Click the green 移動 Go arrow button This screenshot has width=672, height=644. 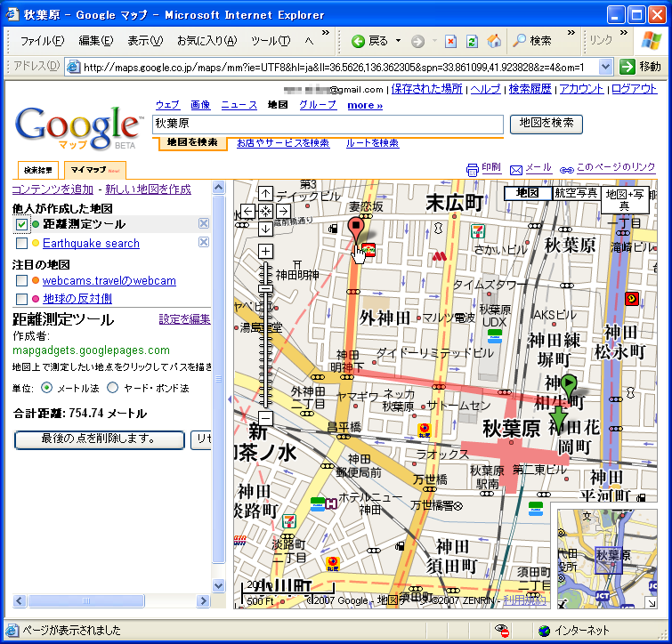627,67
